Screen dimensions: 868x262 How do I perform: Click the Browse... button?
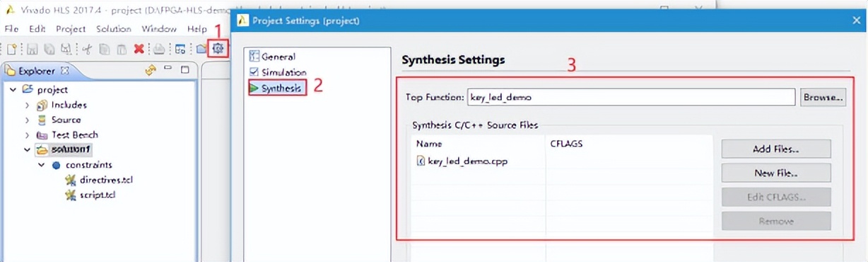[823, 98]
